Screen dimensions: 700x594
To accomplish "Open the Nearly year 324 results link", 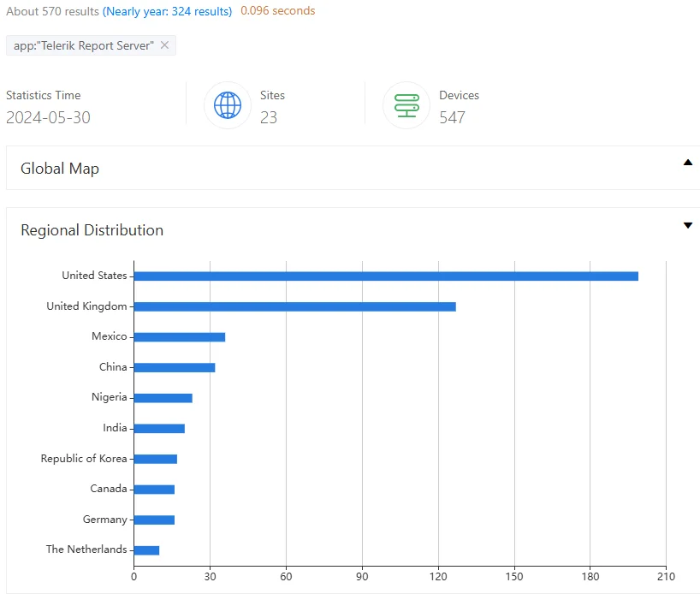I will tap(168, 11).
